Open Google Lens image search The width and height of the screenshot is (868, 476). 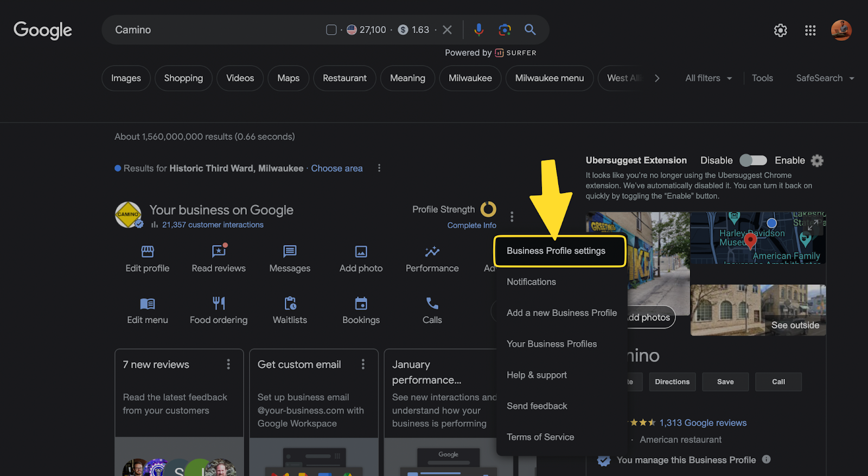point(505,30)
